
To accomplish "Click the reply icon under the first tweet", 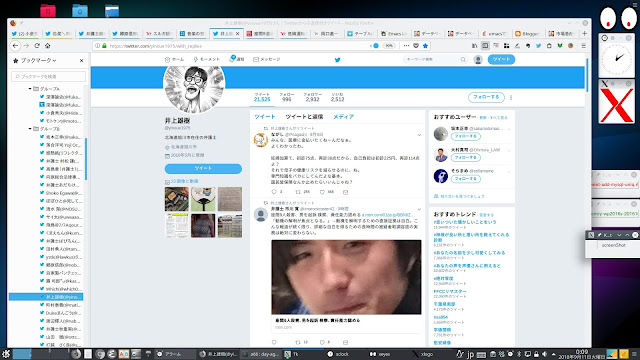I will click(274, 192).
